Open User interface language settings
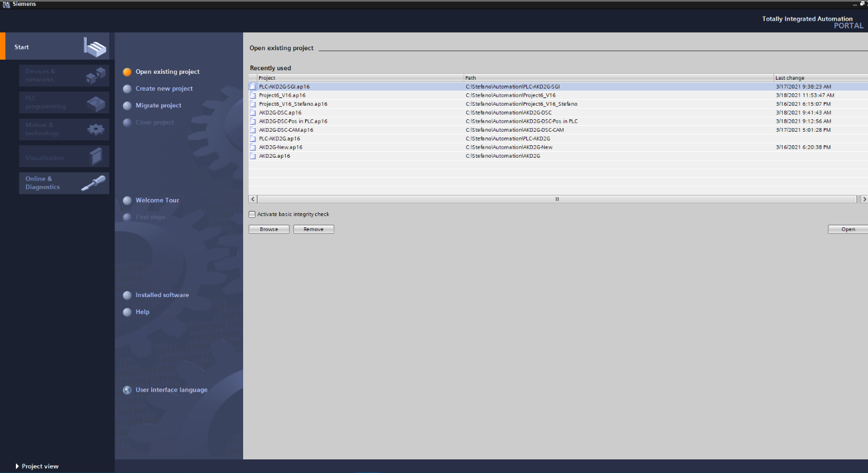Viewport: 868px width, 473px height. 172,390
